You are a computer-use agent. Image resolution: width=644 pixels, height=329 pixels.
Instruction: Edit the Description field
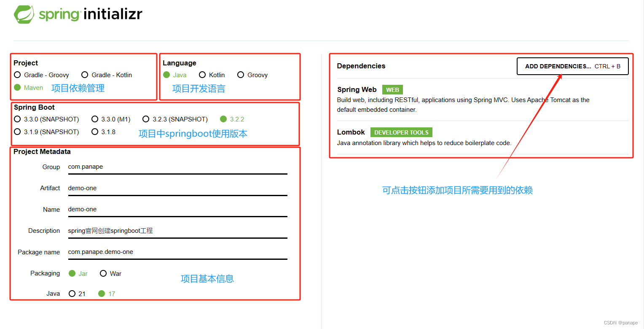[x=177, y=231]
